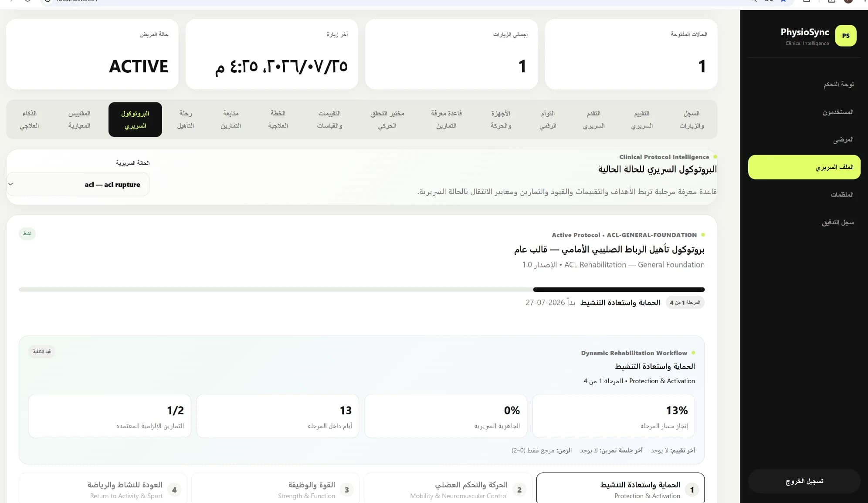Open سجل التدقيق in the sidebar

(804, 223)
